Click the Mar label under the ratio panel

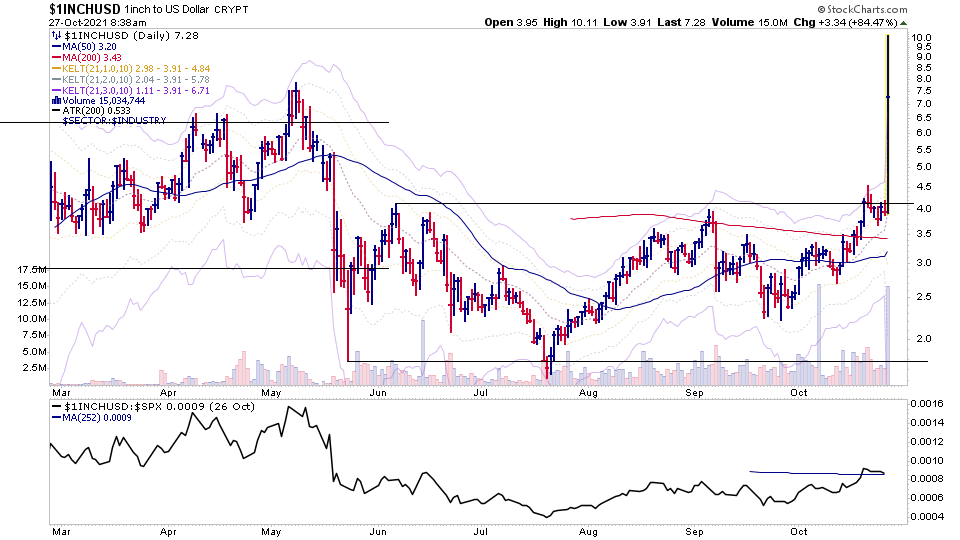click(61, 531)
